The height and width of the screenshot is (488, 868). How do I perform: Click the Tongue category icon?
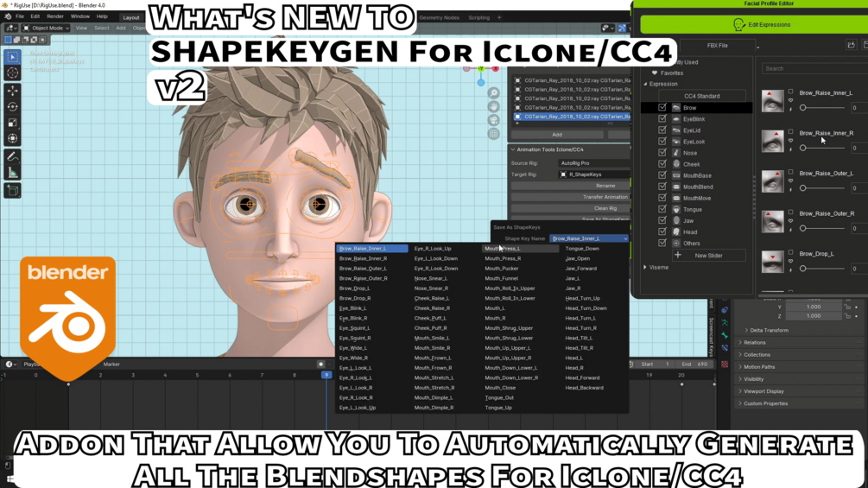[x=676, y=209]
